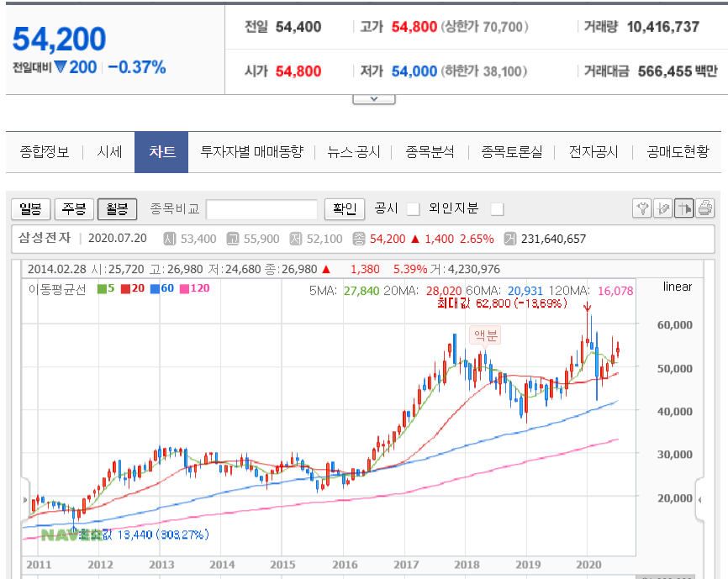Viewport: 728px width, 579px height.
Task: Click the 확인 confirm button
Action: [345, 208]
